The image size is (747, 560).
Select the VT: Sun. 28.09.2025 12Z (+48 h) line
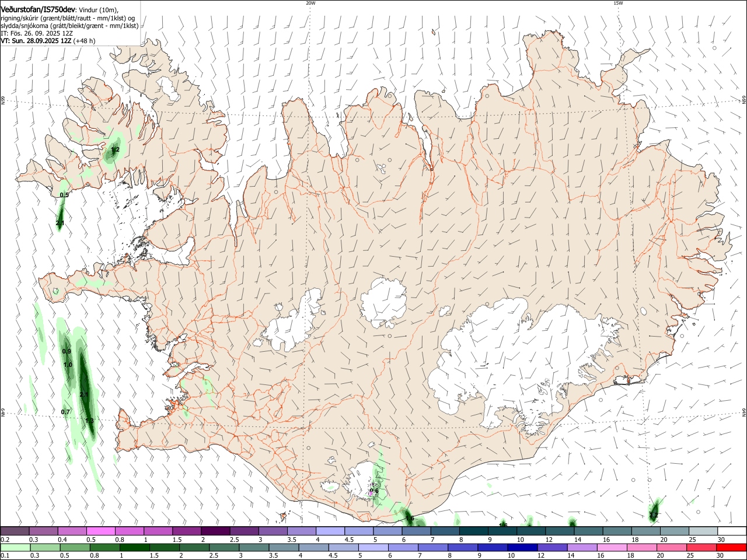(x=48, y=41)
